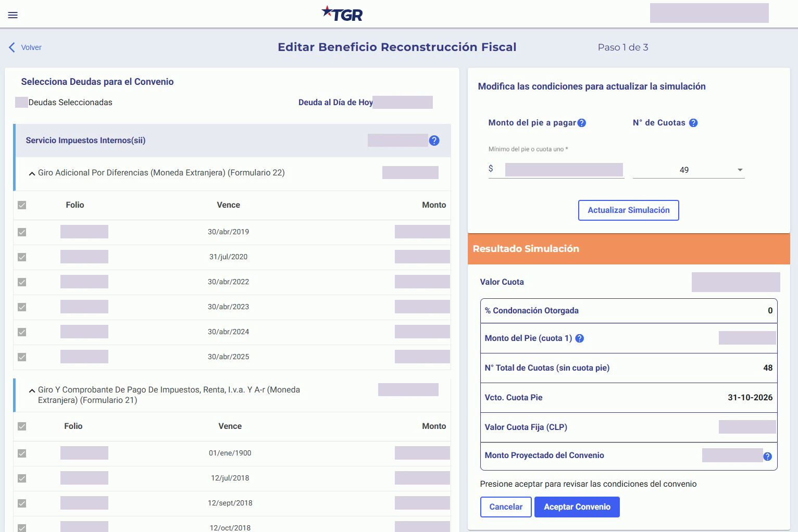Uncheck the debt due 30/abr/2022
Screen dimensions: 798x532
coord(22,282)
